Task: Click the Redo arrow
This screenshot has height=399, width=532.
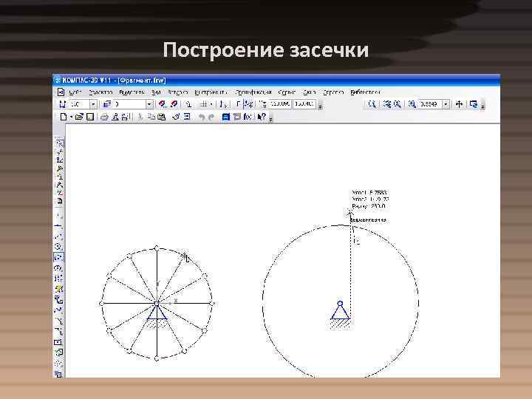Action: click(x=211, y=117)
